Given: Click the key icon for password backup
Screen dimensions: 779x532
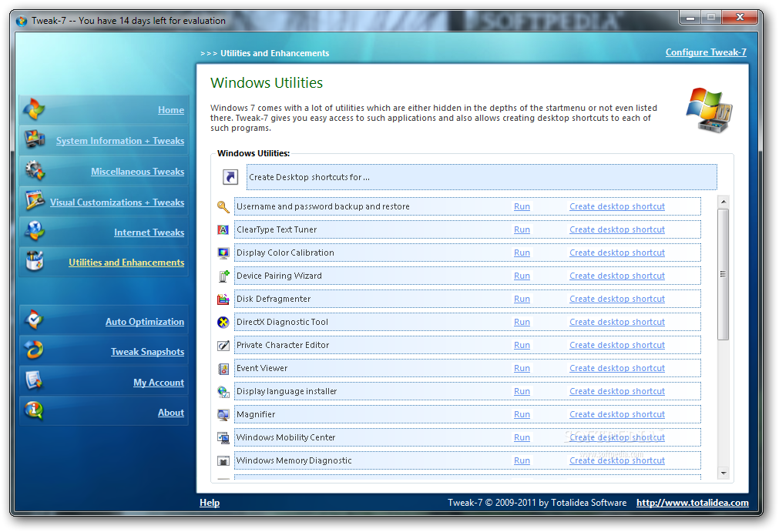Looking at the screenshot, I should point(223,207).
